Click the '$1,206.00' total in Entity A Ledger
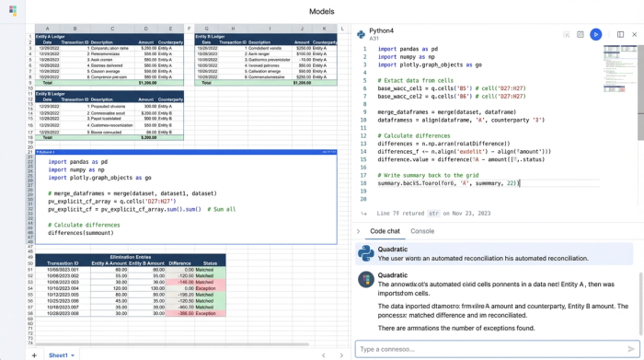The image size is (644, 360). click(147, 83)
